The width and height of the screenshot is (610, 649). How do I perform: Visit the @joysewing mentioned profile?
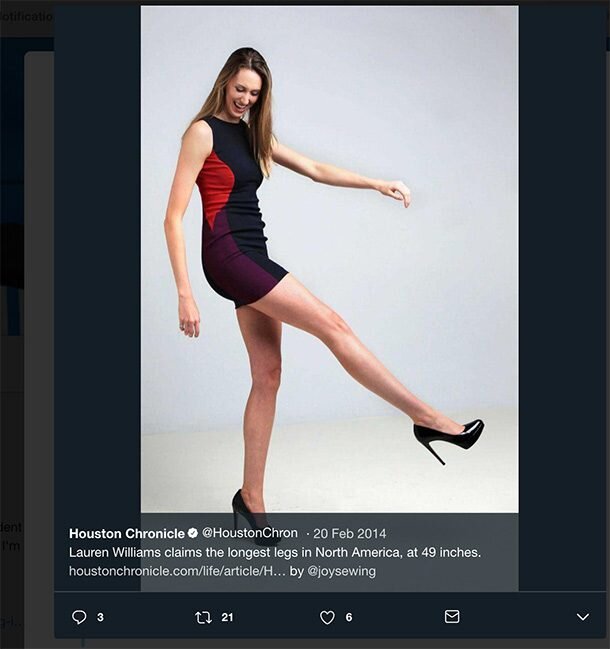click(x=341, y=571)
